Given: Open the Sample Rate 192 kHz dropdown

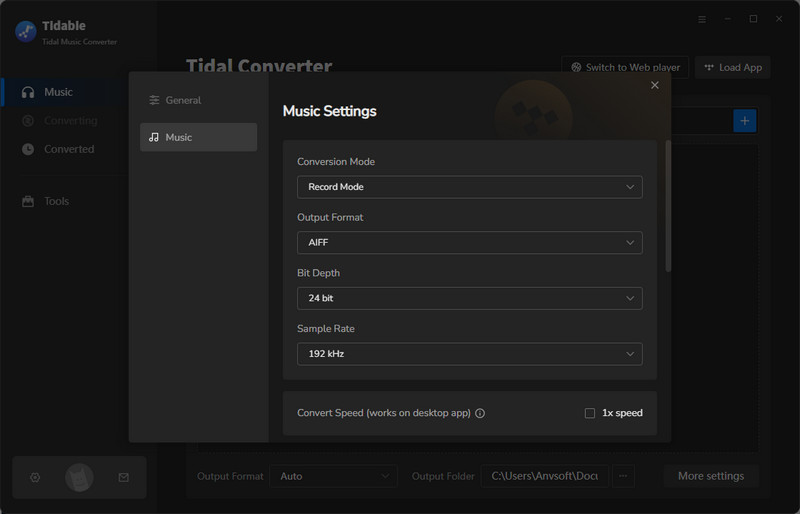Looking at the screenshot, I should tap(469, 354).
